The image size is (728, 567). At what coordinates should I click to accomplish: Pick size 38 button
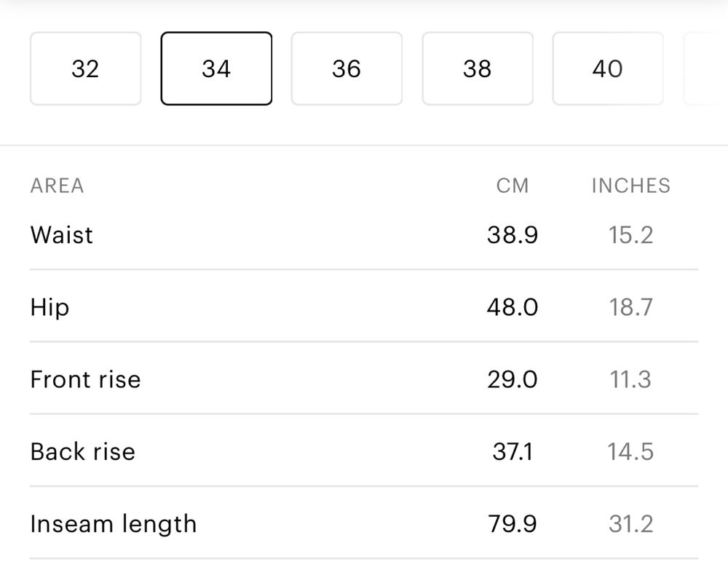(478, 68)
